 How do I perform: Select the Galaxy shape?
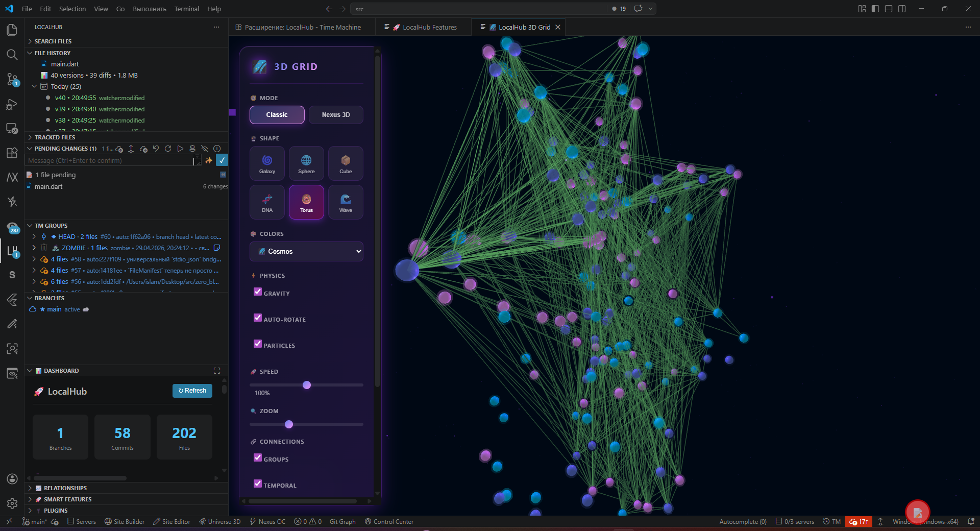point(267,163)
